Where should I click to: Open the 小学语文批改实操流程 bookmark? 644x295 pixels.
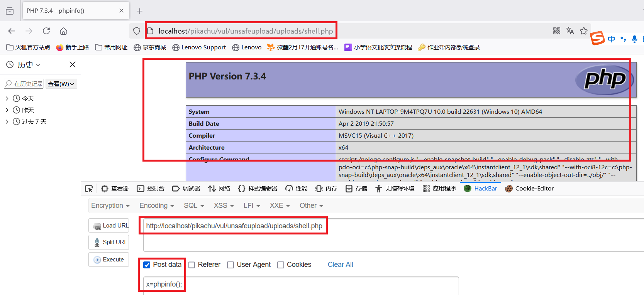378,47
